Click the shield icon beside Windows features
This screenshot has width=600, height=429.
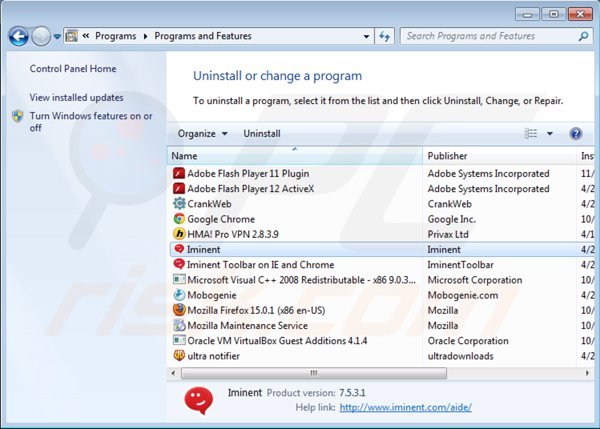point(18,116)
